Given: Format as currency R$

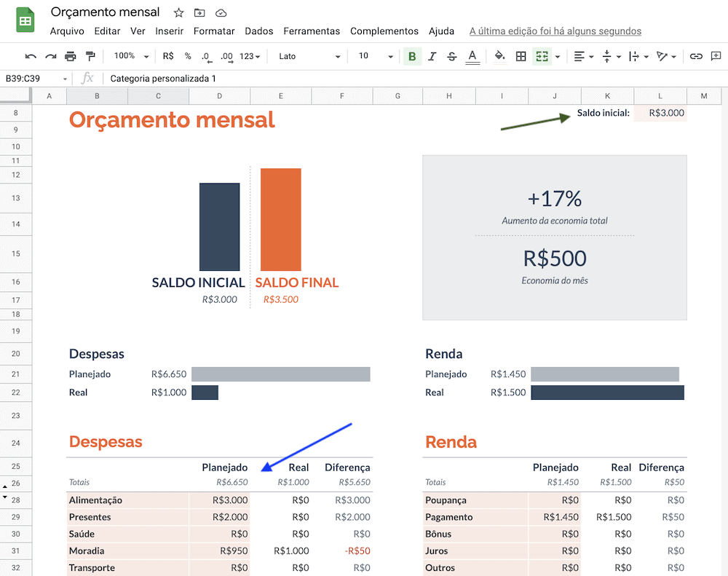Looking at the screenshot, I should 168,56.
